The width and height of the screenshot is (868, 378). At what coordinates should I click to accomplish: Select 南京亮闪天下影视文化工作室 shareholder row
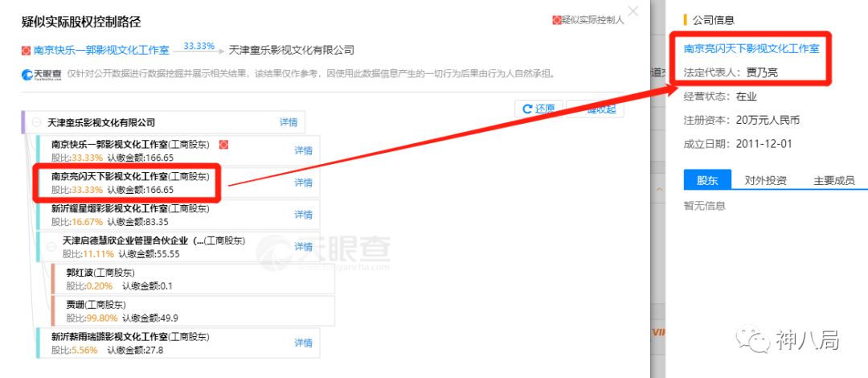[x=178, y=183]
